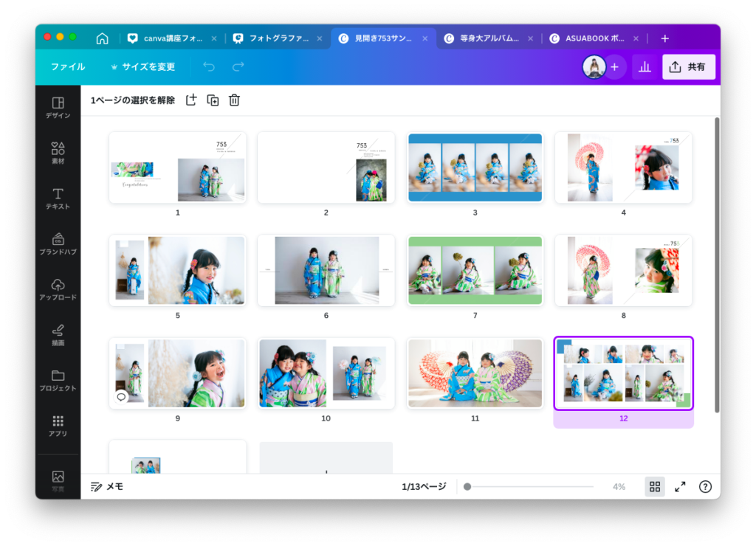Viewport: 756px width, 546px height.
Task: Click サイズを変更 resize button
Action: point(143,67)
